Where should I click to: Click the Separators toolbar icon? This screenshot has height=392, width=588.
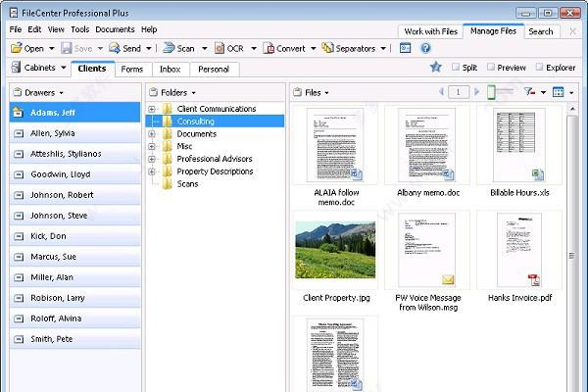pyautogui.click(x=328, y=48)
